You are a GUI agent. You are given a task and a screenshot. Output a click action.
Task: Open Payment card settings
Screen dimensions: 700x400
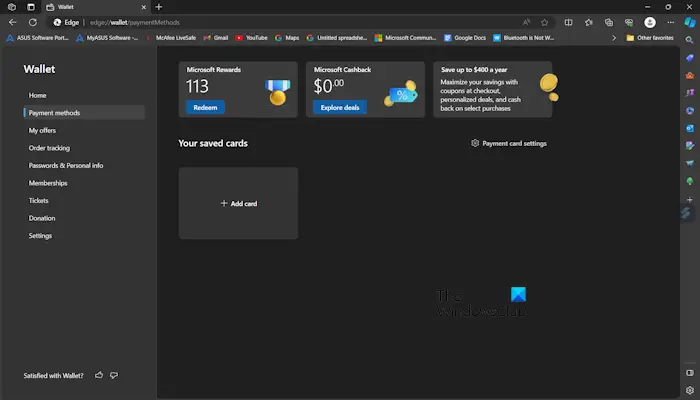[509, 143]
